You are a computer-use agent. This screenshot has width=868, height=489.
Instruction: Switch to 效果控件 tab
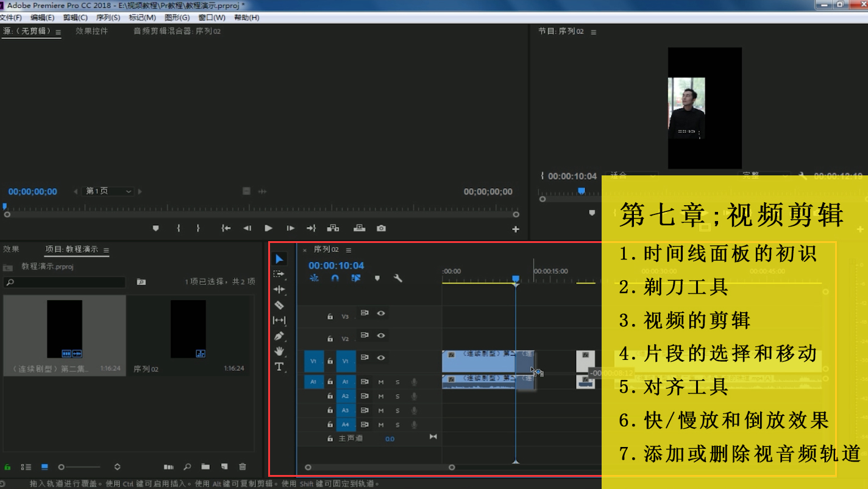pyautogui.click(x=91, y=31)
